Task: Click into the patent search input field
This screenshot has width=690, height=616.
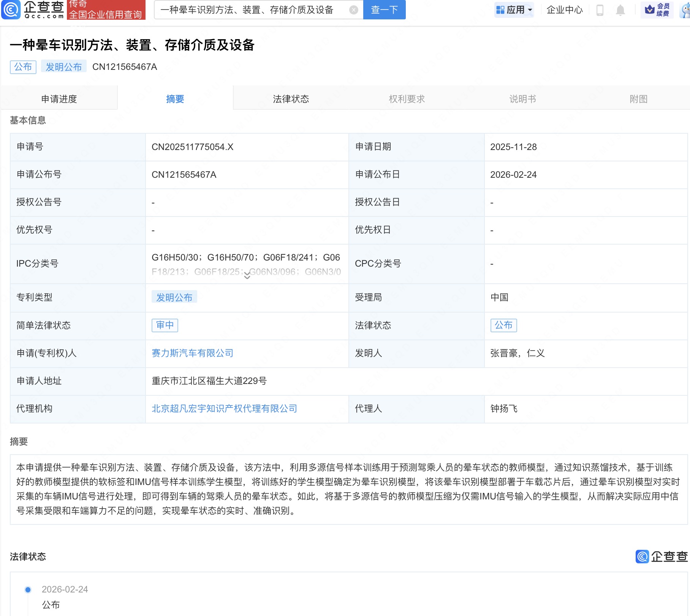Action: 251,10
